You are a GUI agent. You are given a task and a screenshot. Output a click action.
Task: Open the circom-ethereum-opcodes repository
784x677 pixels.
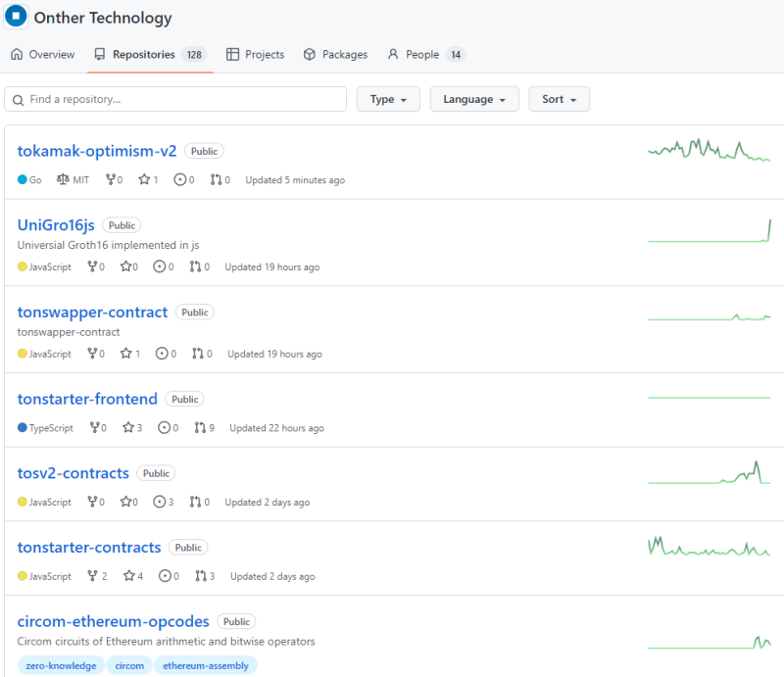click(x=114, y=621)
